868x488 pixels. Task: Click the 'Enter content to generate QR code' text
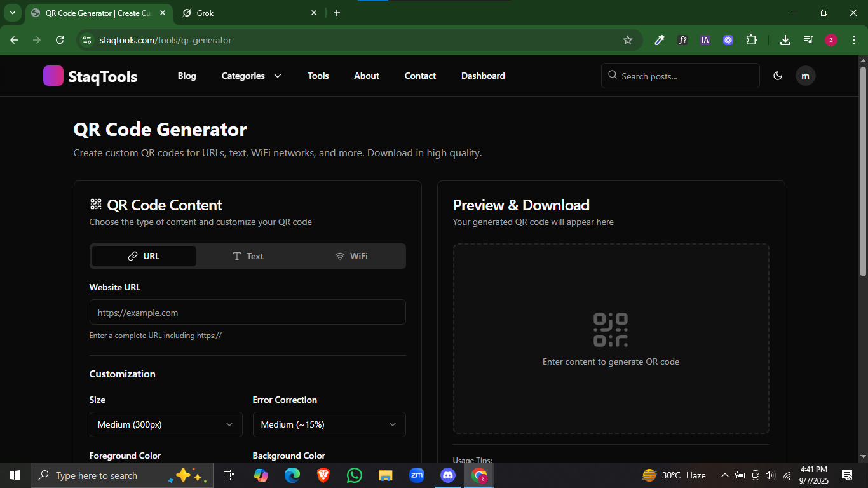pyautogui.click(x=611, y=362)
